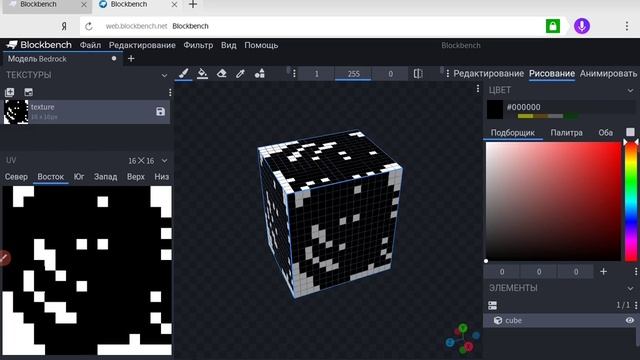Viewport: 640px width, 360px height.
Task: Collapse the ЭЛЕМЕНТЫ panel
Action: 631,288
